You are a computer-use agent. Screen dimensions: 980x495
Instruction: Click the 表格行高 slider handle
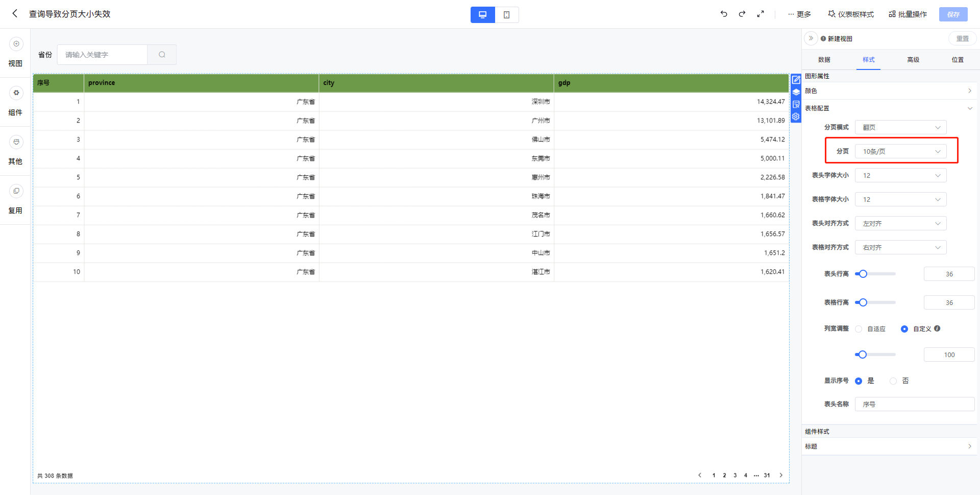(863, 302)
